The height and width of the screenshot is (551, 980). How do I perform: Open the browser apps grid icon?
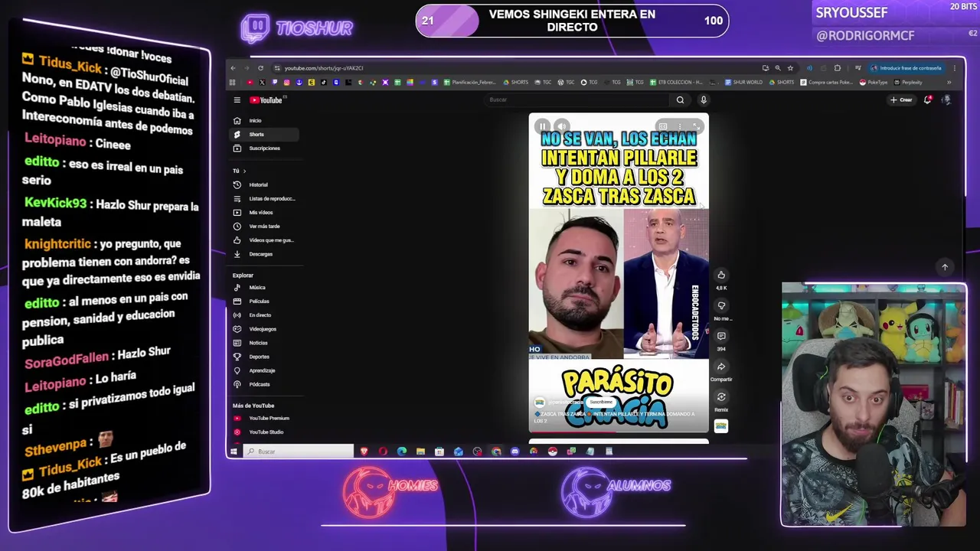(233, 82)
